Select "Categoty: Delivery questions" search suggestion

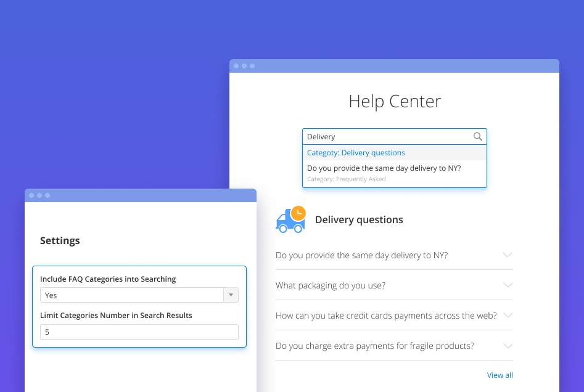(x=356, y=153)
